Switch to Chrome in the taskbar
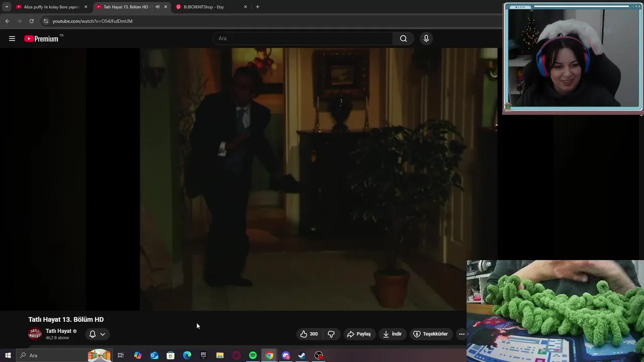644x362 pixels. (x=270, y=355)
